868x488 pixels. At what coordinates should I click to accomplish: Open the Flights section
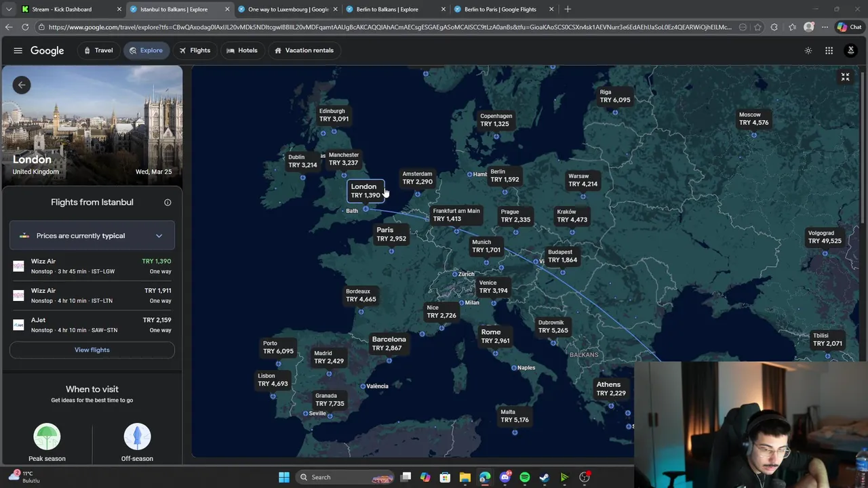[x=195, y=50]
